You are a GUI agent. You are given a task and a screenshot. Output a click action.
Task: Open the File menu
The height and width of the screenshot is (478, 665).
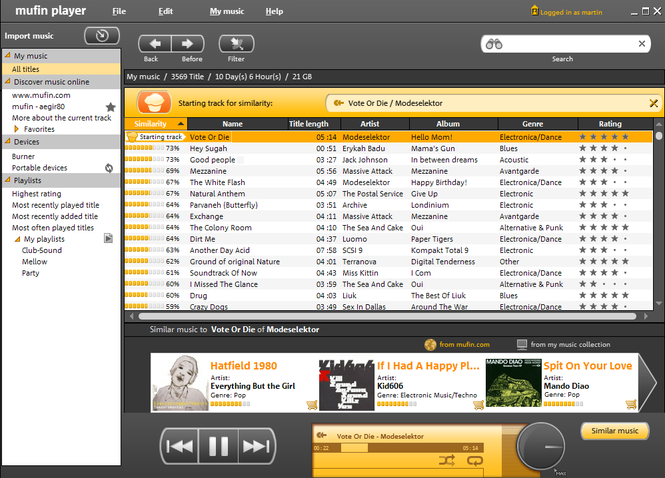119,11
